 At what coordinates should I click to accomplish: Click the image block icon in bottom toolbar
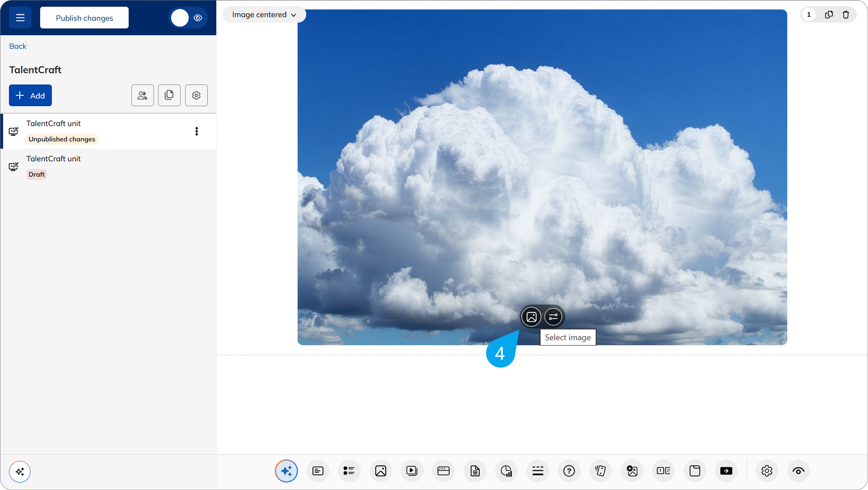coord(380,471)
